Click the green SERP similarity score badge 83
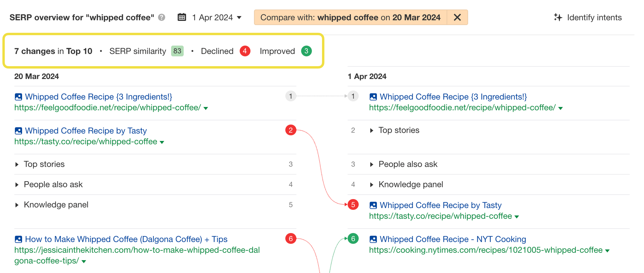 pos(177,51)
